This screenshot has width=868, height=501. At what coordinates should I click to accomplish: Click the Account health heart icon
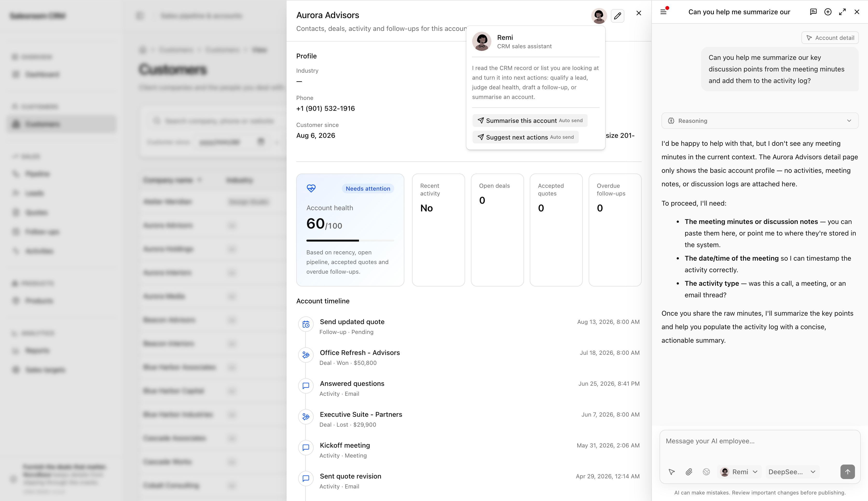(x=311, y=188)
